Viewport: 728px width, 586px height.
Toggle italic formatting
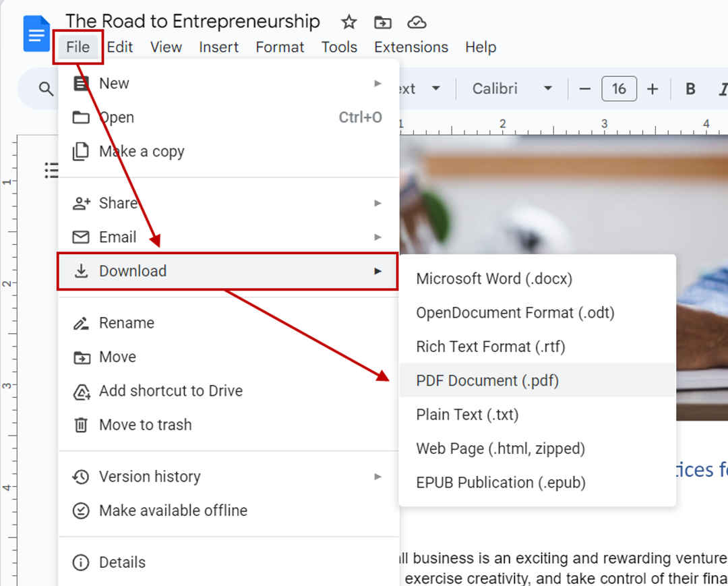[722, 88]
